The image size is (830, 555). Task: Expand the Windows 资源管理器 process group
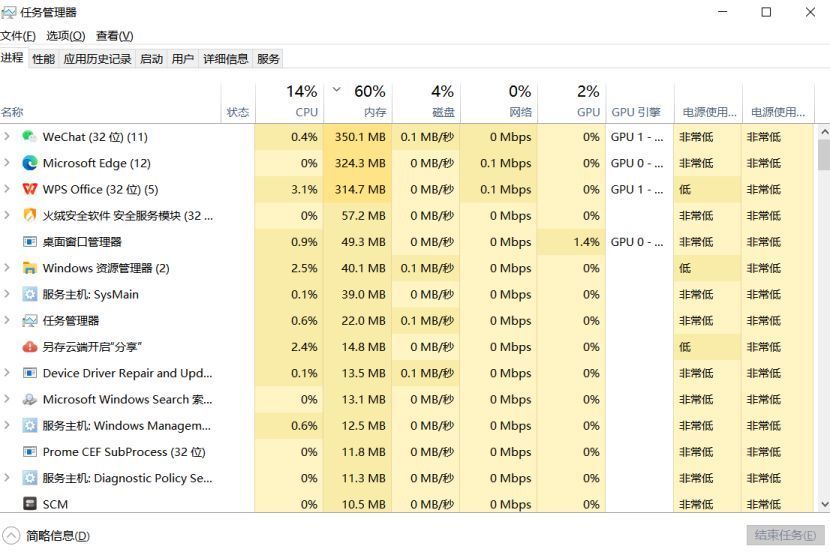click(x=7, y=268)
